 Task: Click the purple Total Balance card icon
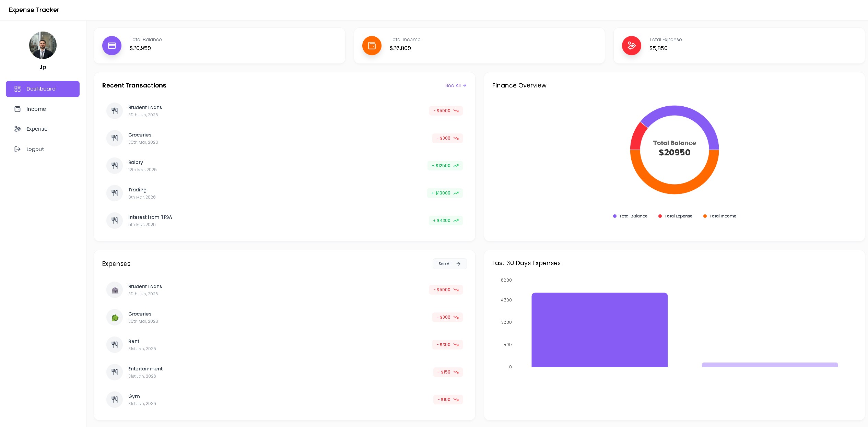tap(112, 46)
